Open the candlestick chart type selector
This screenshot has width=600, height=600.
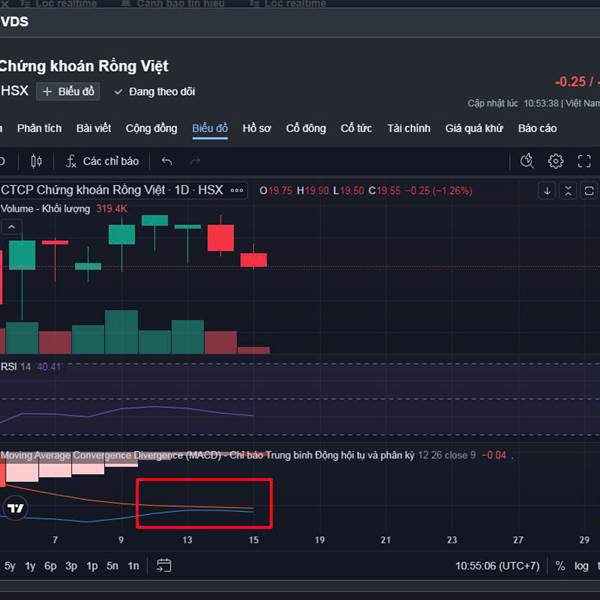36,161
